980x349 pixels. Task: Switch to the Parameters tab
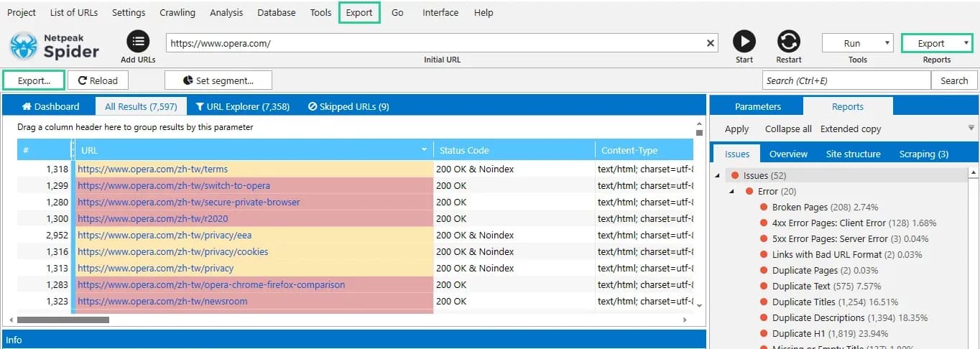click(757, 106)
